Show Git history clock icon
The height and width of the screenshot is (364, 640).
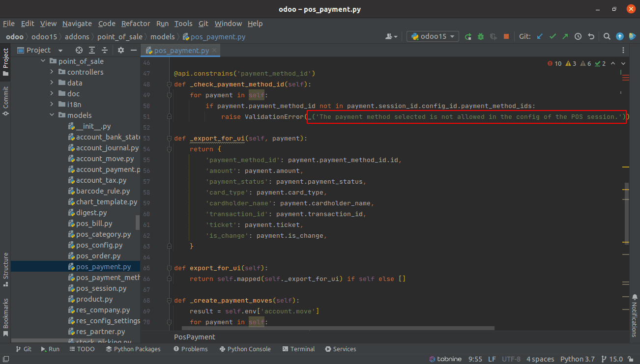pyautogui.click(x=578, y=36)
